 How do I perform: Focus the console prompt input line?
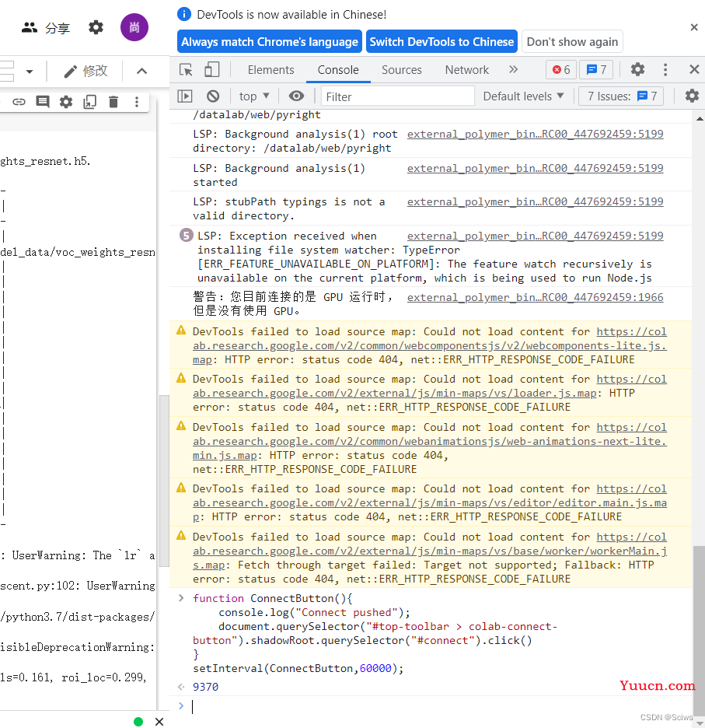tap(431, 706)
